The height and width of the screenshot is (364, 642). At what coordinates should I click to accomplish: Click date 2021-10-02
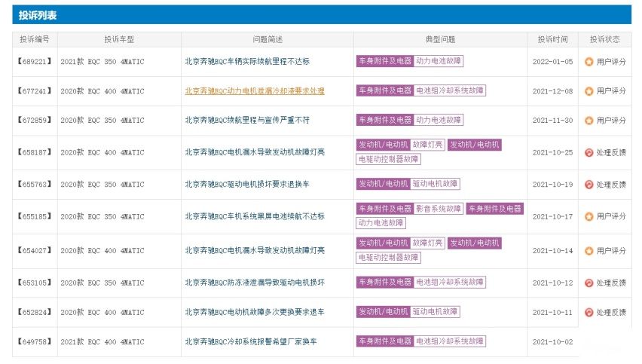point(553,342)
